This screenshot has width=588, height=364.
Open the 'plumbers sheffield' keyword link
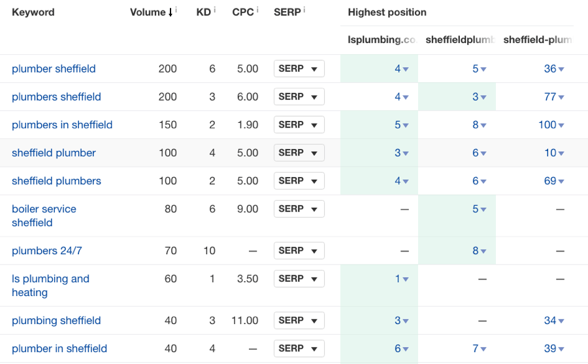[56, 97]
